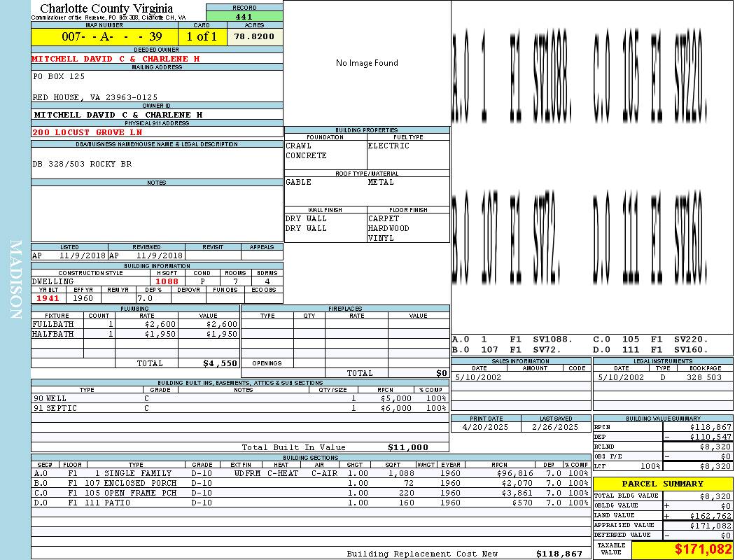This screenshot has height=560, width=735.
Task: Click the sketch legend line A.0 1 F1 SV1088
Action: tap(512, 339)
